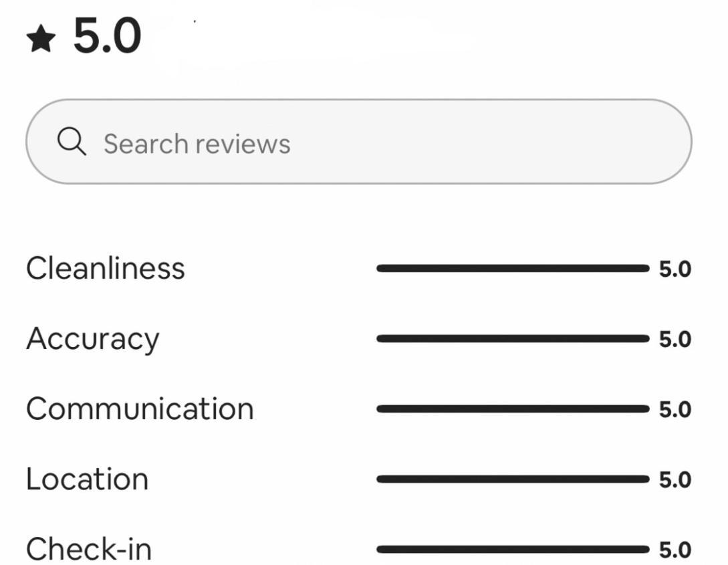
Task: Click the Location rating bar
Action: point(513,479)
